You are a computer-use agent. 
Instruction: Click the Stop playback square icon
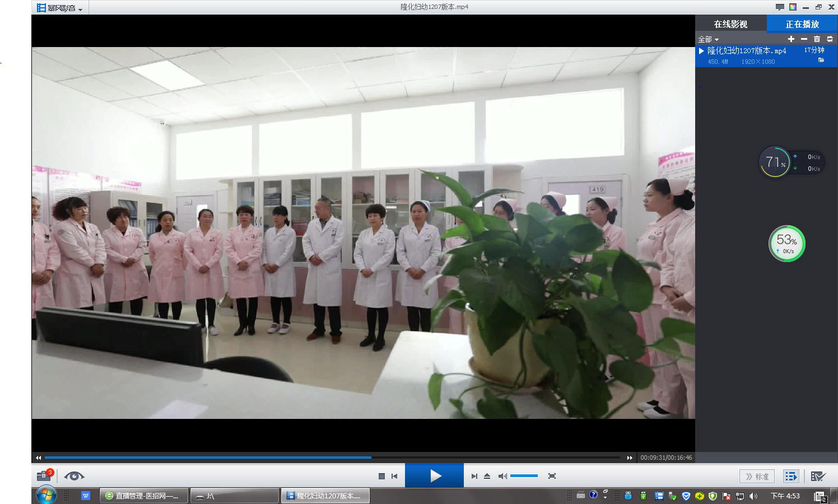tap(381, 476)
